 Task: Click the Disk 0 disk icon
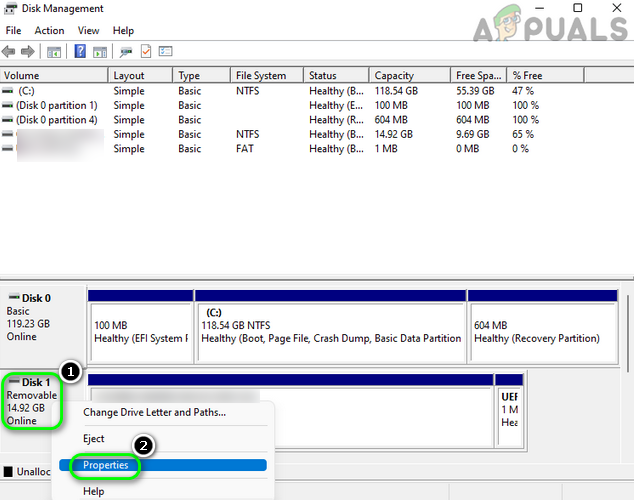pyautogui.click(x=14, y=297)
